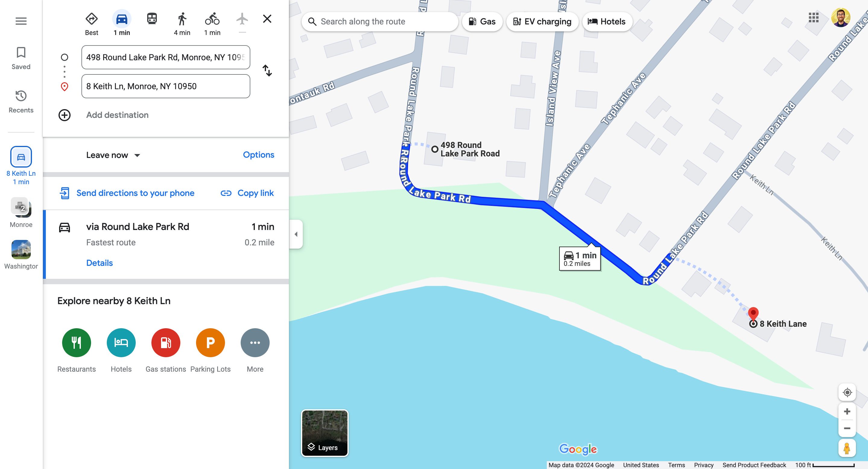This screenshot has height=469, width=868.
Task: Toggle the EV charging filter chip
Action: (x=542, y=21)
